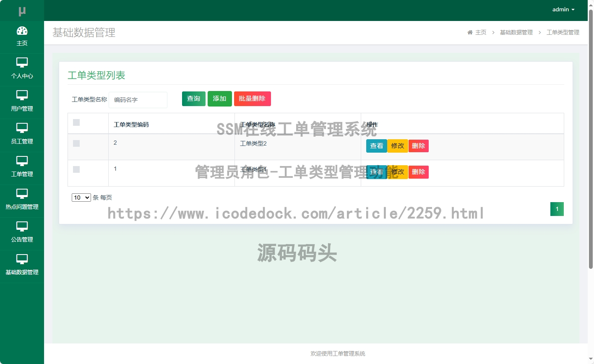
Task: Select 热点问题管理 label in sidebar
Action: (22, 207)
